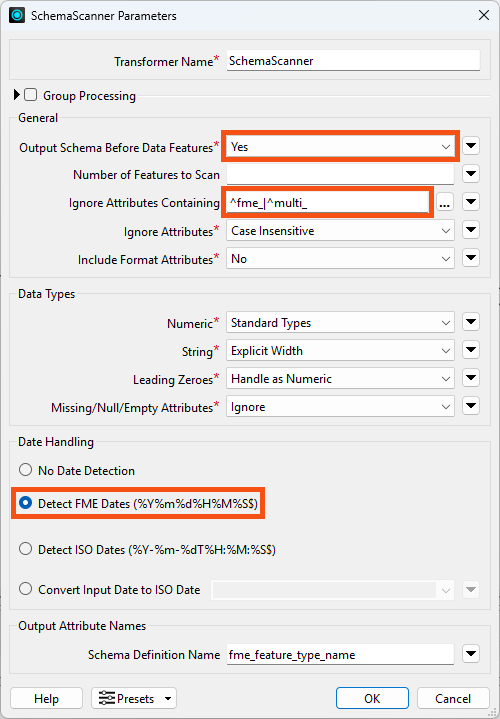Open the Presets dropdown arrow

coord(168,699)
